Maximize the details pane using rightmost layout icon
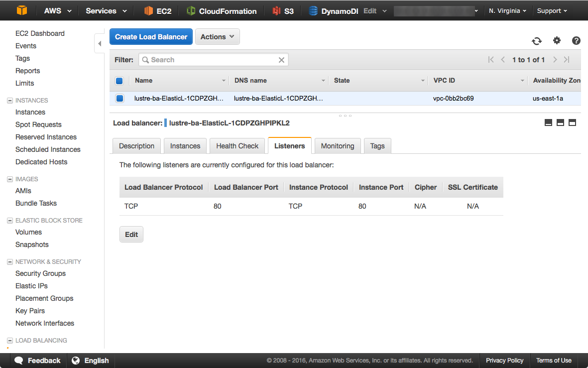This screenshot has width=588, height=368. [572, 123]
